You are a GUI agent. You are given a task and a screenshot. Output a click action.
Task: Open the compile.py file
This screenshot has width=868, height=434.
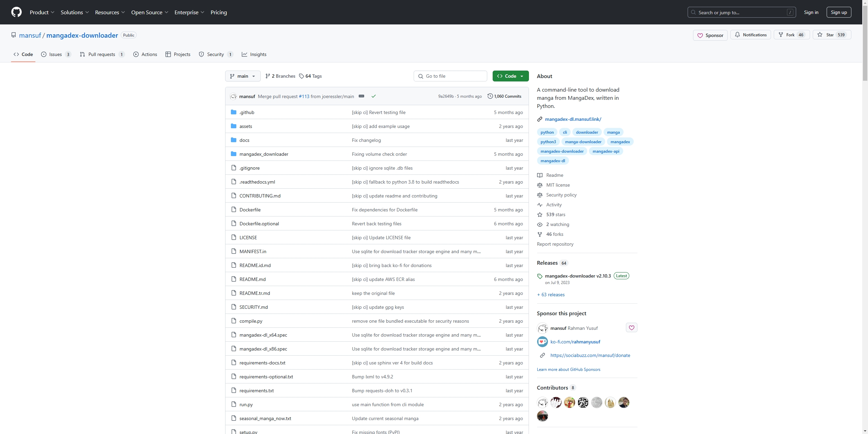click(251, 321)
